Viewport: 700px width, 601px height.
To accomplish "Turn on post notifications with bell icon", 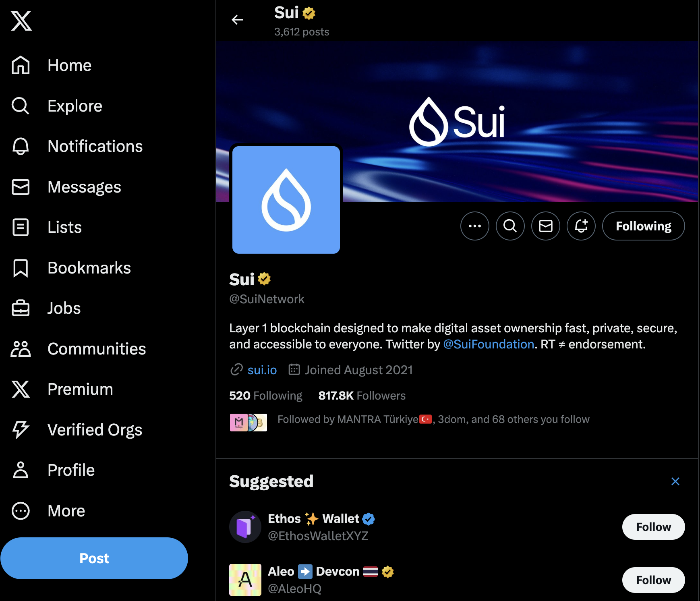I will 581,226.
